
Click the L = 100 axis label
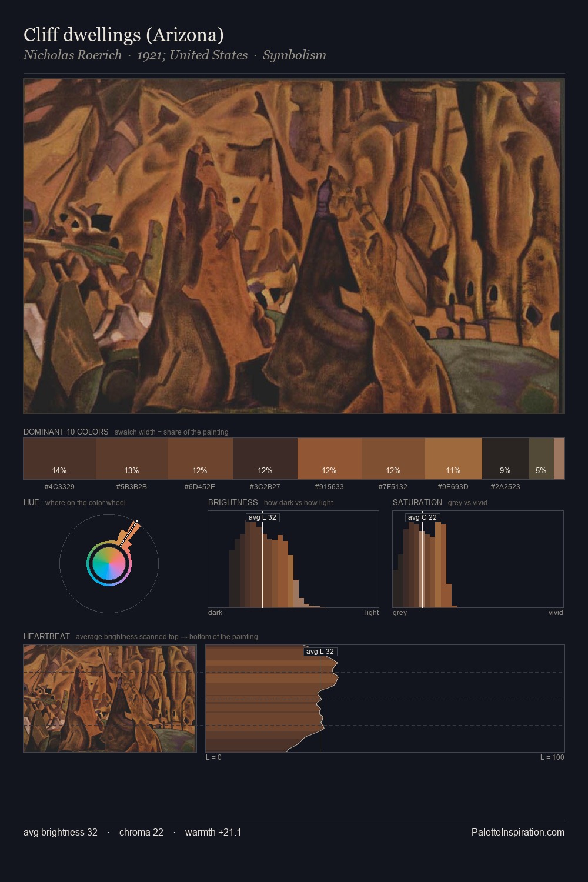coord(552,757)
